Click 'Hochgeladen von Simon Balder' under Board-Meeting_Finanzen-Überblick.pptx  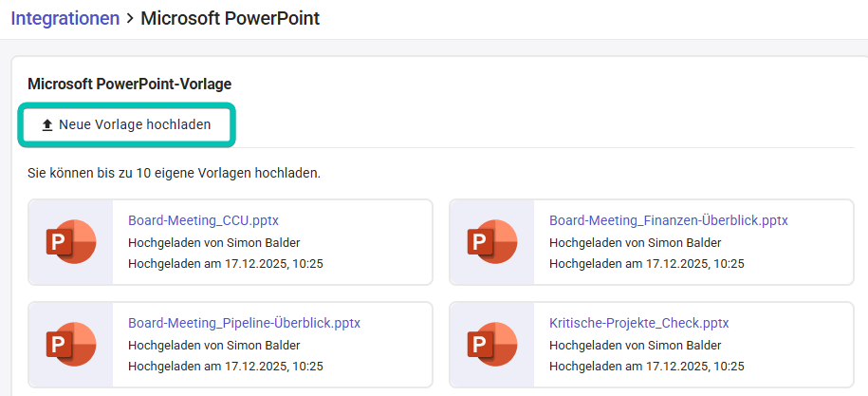coord(635,242)
